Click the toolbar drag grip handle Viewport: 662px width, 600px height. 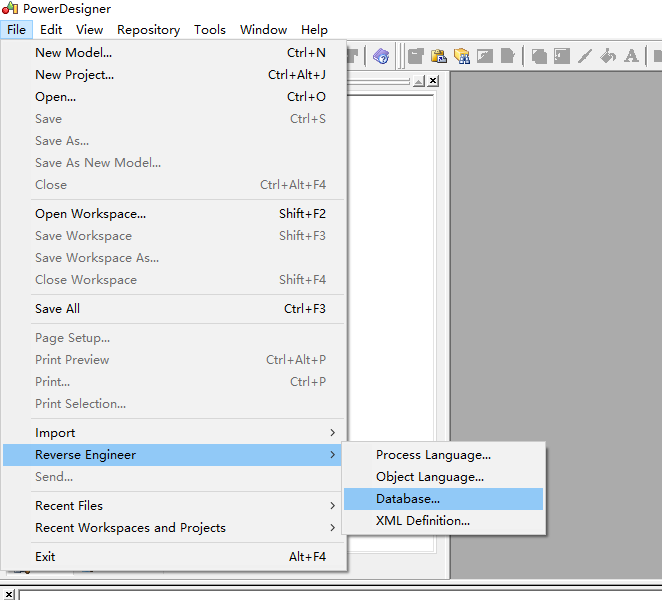(x=400, y=56)
